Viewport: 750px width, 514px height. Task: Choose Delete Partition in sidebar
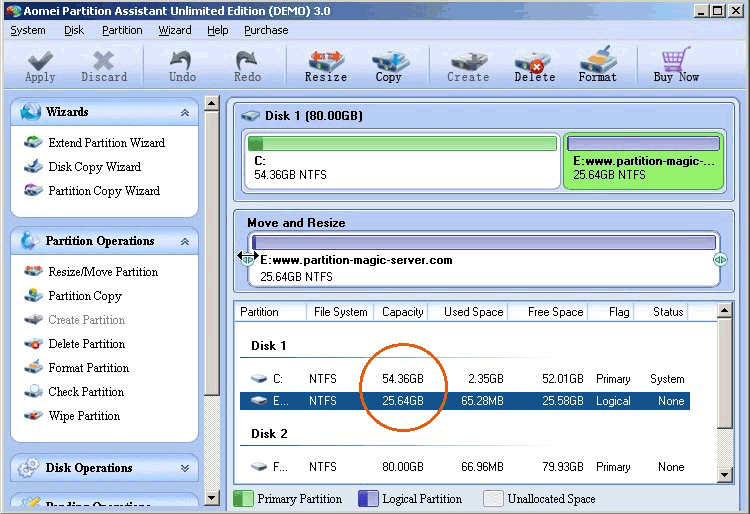[75, 343]
